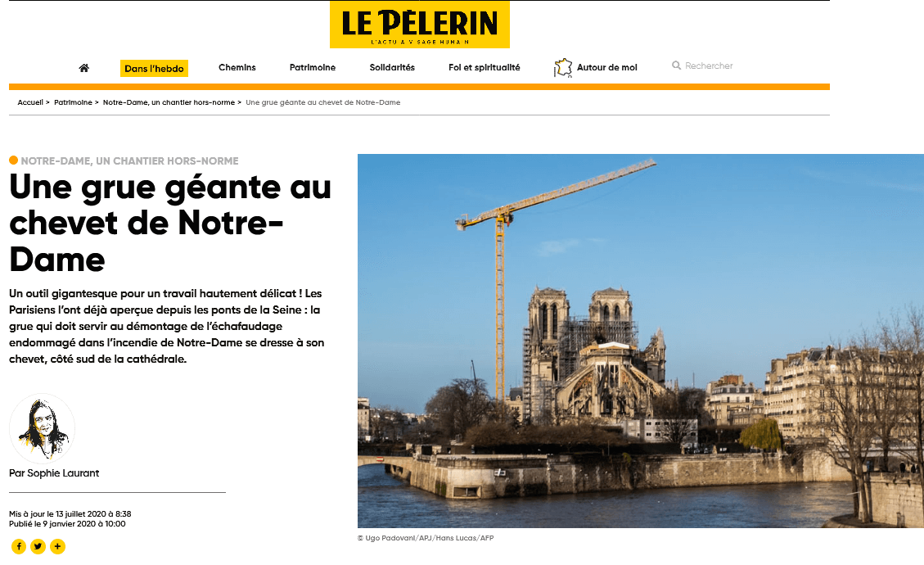Screen dimensions: 924x565
Task: Follow the Patrimoine breadcrumb link
Action: 73,102
